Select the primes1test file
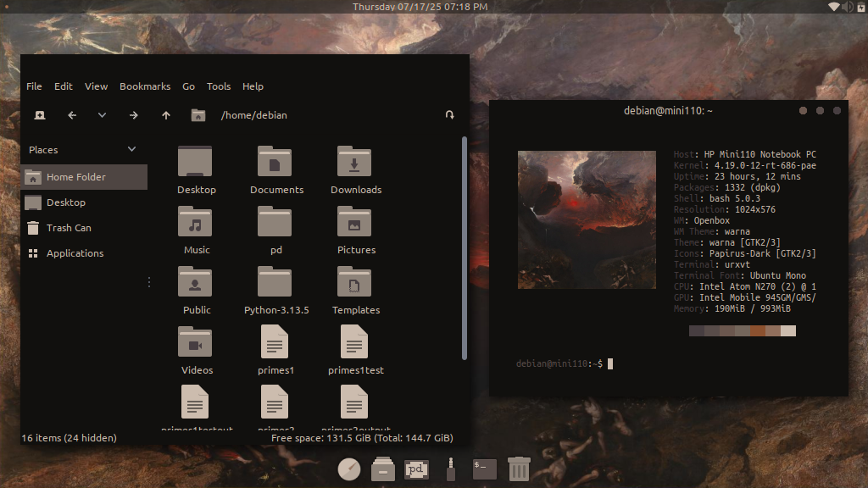868x488 pixels. pyautogui.click(x=355, y=351)
